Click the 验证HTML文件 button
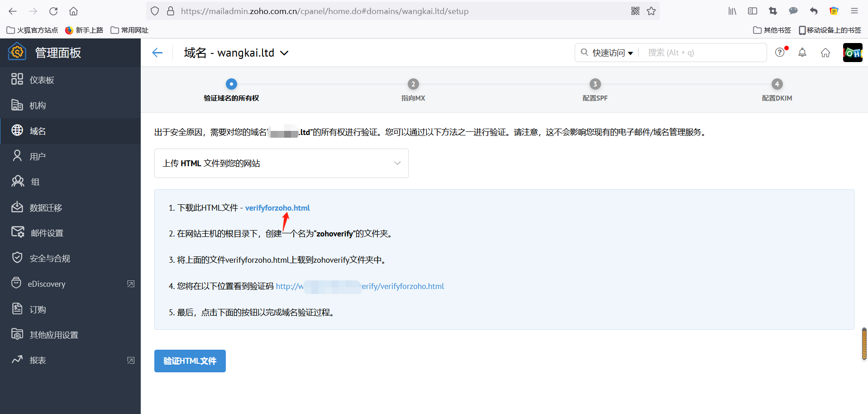This screenshot has height=414, width=868. (x=190, y=361)
